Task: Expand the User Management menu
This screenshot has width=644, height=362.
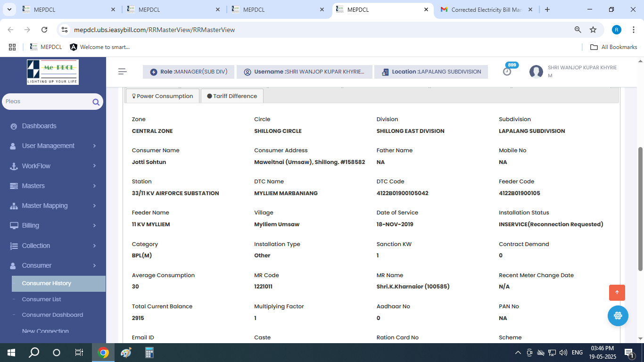Action: (x=53, y=146)
